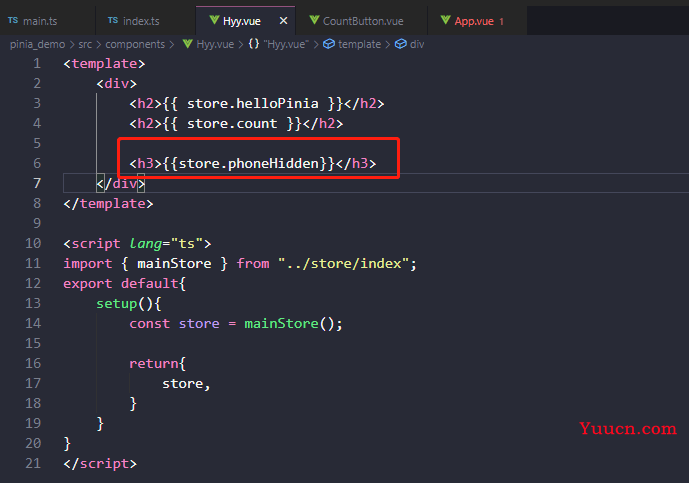
Task: Click div in the breadcrumb
Action: [417, 44]
